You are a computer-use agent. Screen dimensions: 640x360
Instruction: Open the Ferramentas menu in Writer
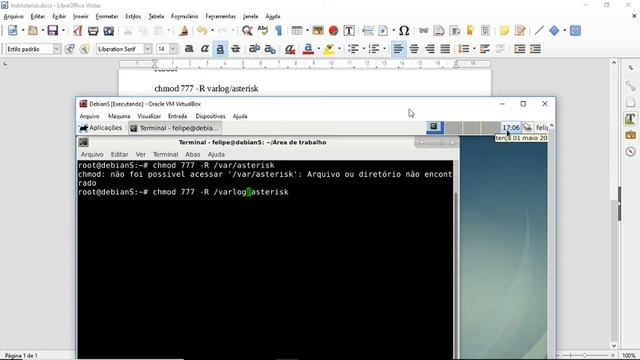point(220,16)
